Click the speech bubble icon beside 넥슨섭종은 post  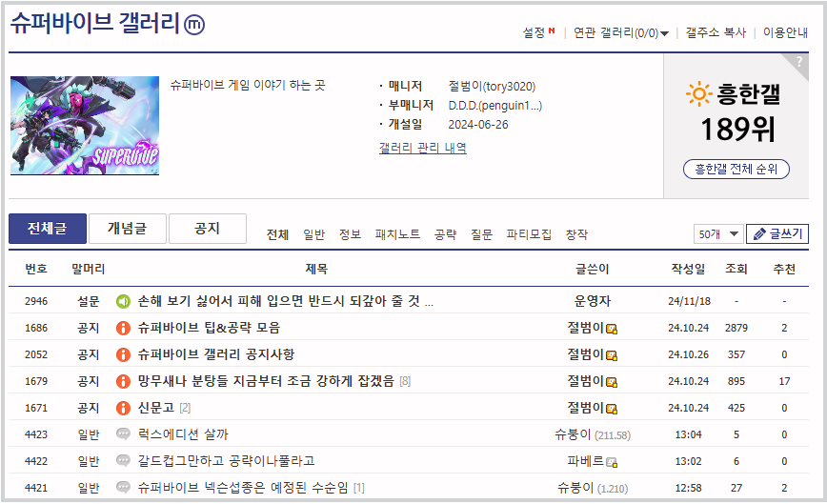[123, 487]
